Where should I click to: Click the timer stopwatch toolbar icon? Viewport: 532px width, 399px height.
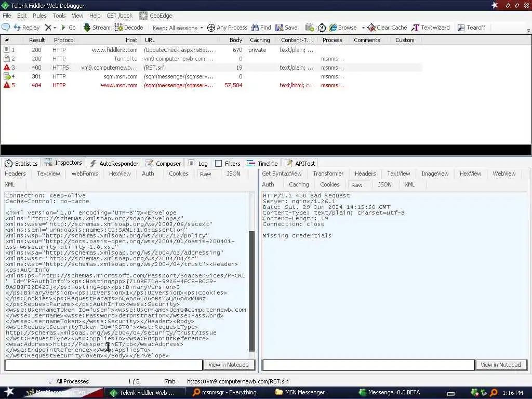pos(322,28)
